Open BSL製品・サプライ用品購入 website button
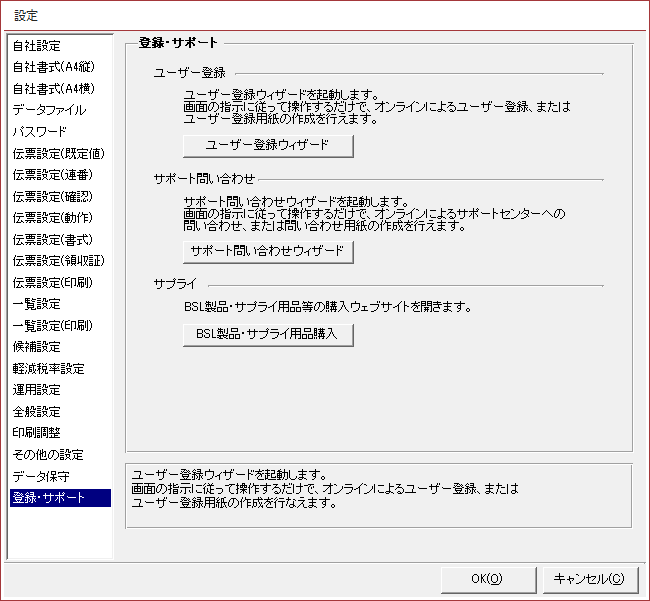Image resolution: width=650 pixels, height=601 pixels. coord(268,335)
